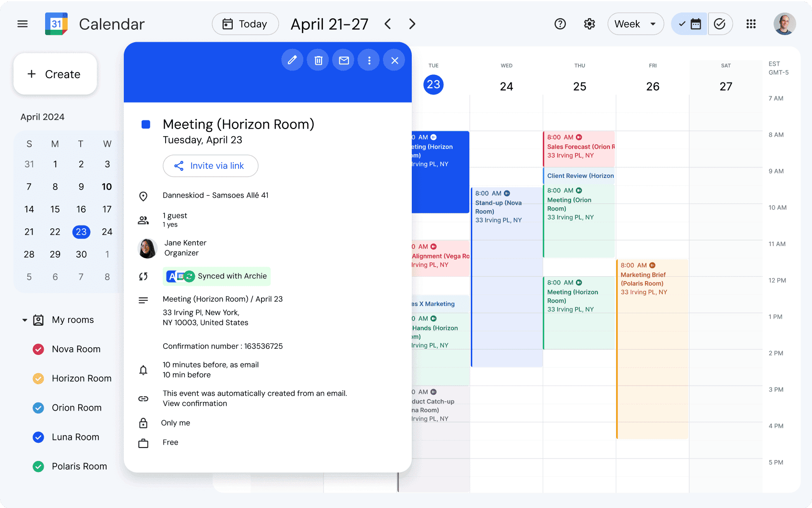Screen dimensions: 812x508
Task: Open the edit pencil icon on the event popup
Action: point(292,60)
